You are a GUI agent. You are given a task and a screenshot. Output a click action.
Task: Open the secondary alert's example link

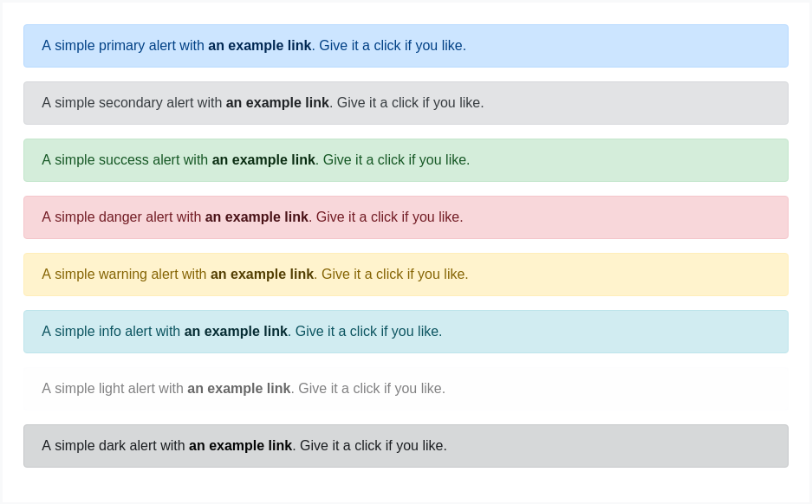click(x=277, y=103)
